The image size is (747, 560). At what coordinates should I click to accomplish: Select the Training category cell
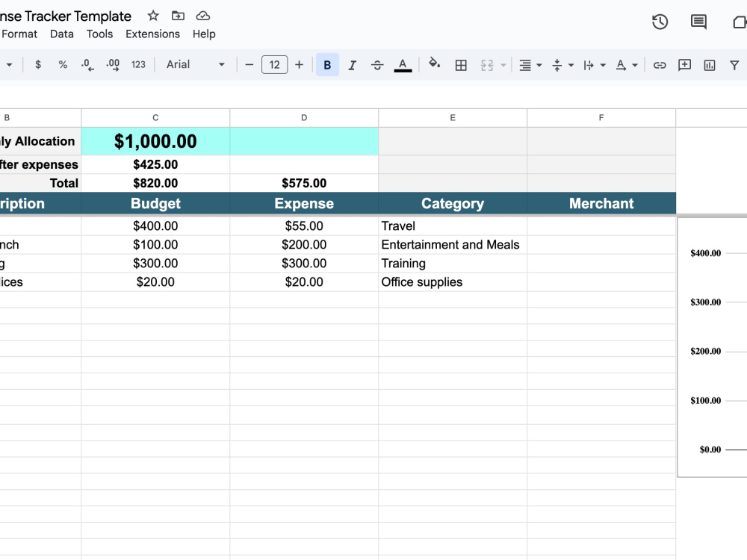point(453,263)
